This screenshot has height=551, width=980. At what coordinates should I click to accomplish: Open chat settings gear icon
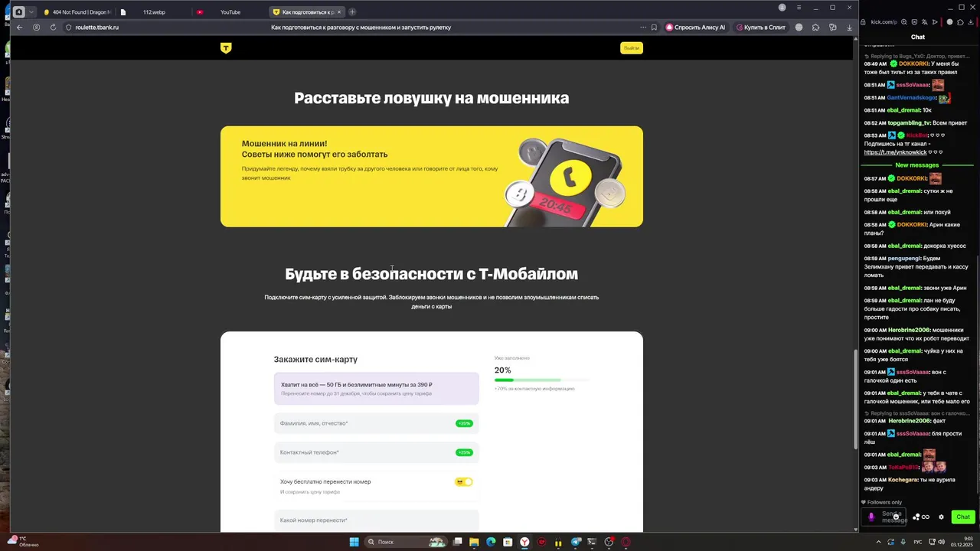coord(941,517)
